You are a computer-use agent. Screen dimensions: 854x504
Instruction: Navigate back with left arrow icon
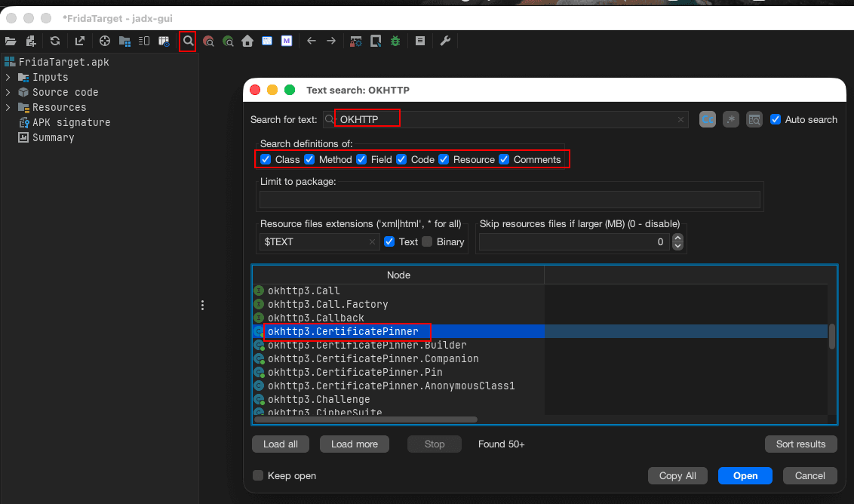click(312, 41)
